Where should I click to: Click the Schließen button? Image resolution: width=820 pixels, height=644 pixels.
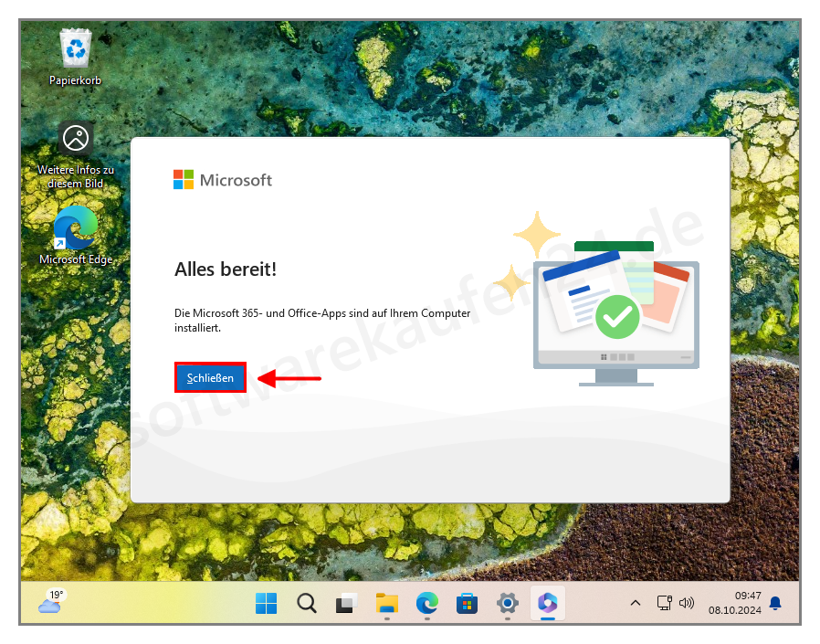[x=210, y=376]
